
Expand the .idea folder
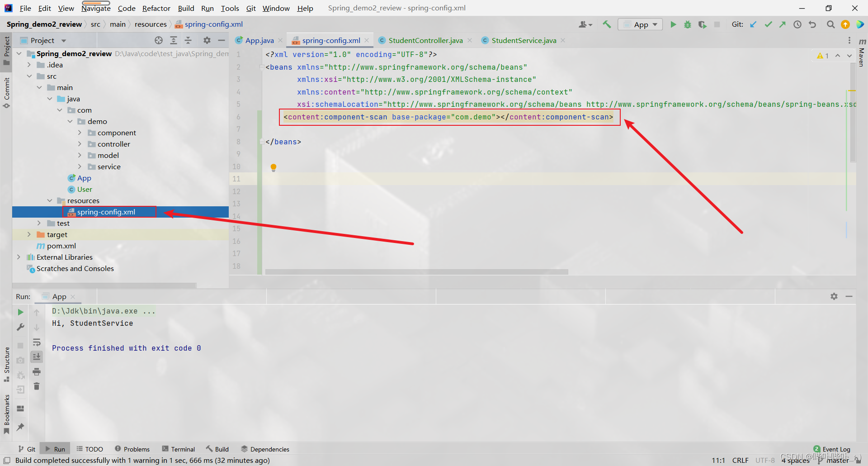point(29,65)
